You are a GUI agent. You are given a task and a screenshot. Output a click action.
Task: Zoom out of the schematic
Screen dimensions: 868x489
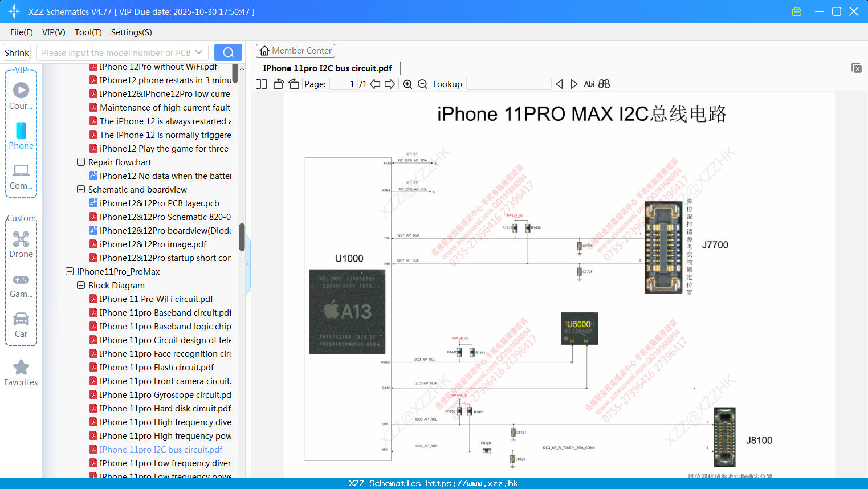422,84
